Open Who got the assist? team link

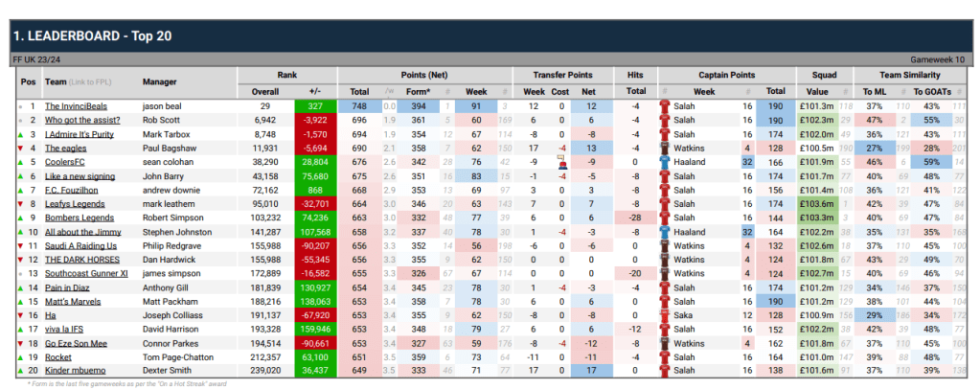(83, 121)
